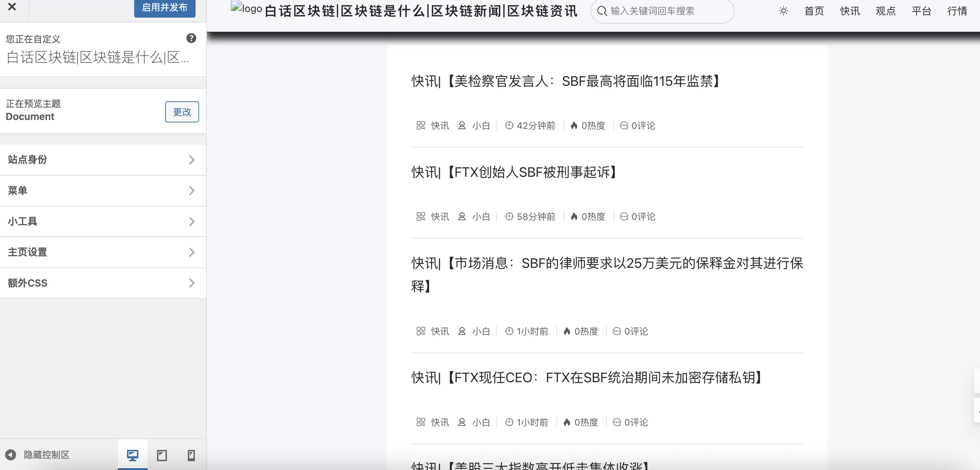Click author icon under SBF bail article
The width and height of the screenshot is (980, 470).
click(x=462, y=331)
